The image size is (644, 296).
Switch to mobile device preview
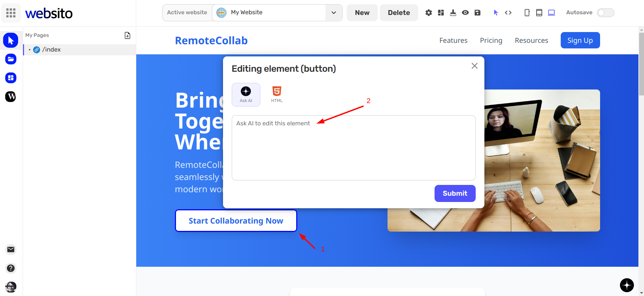click(527, 13)
